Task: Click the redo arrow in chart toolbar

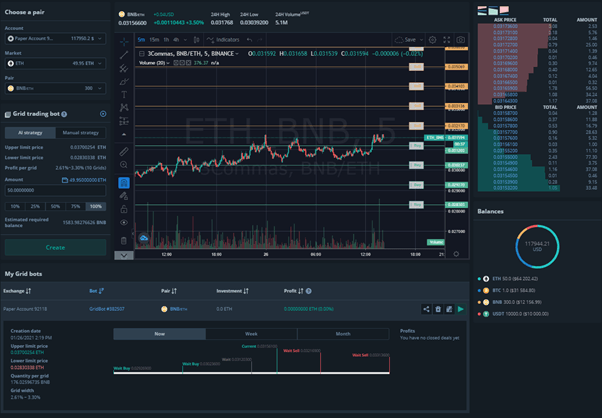Action: click(x=260, y=40)
